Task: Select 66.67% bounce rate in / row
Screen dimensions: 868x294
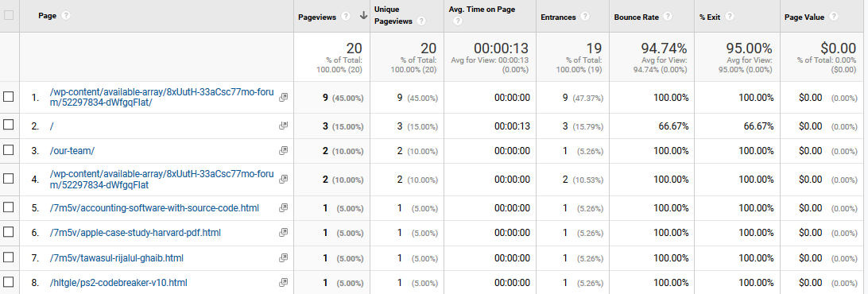Action: (x=674, y=126)
